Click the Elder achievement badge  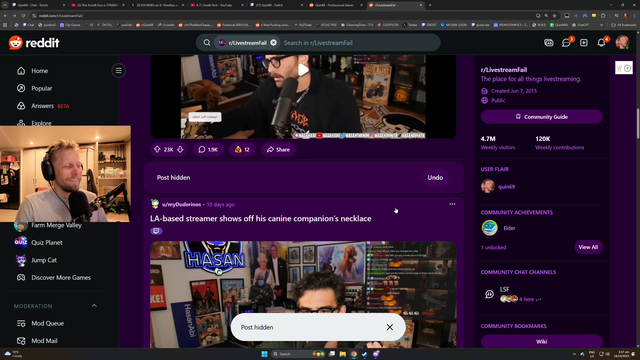489,228
